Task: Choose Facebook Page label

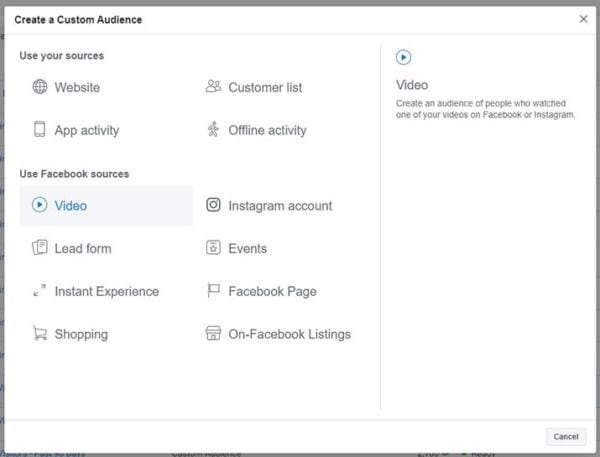Action: (273, 292)
